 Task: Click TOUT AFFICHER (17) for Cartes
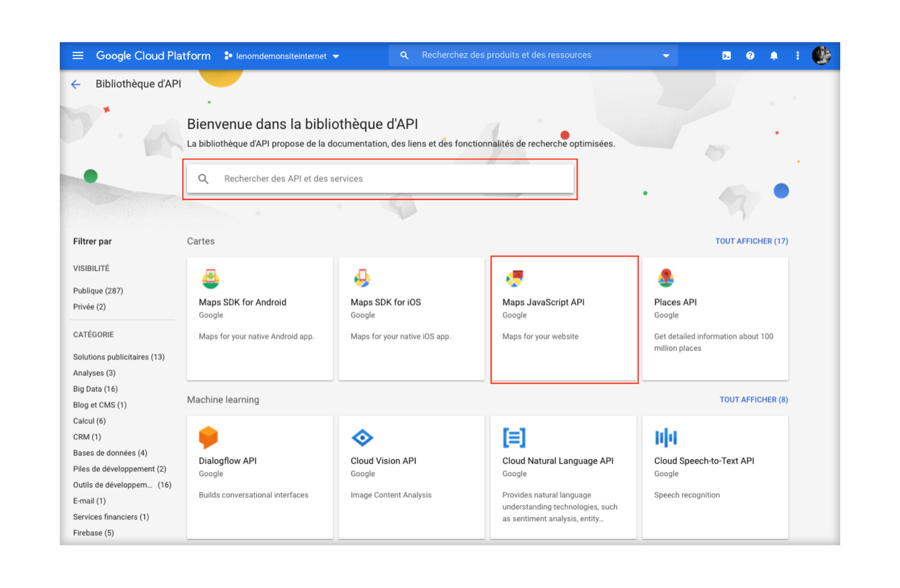(x=751, y=241)
